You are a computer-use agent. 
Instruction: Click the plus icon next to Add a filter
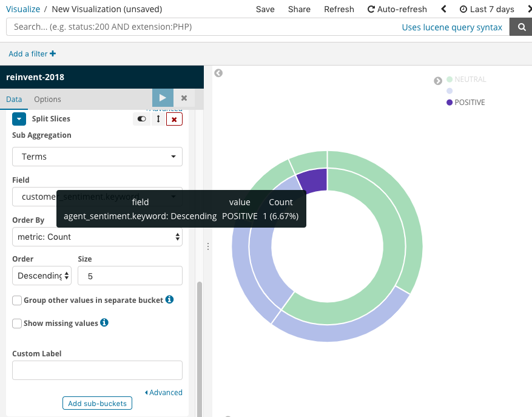tap(53, 53)
